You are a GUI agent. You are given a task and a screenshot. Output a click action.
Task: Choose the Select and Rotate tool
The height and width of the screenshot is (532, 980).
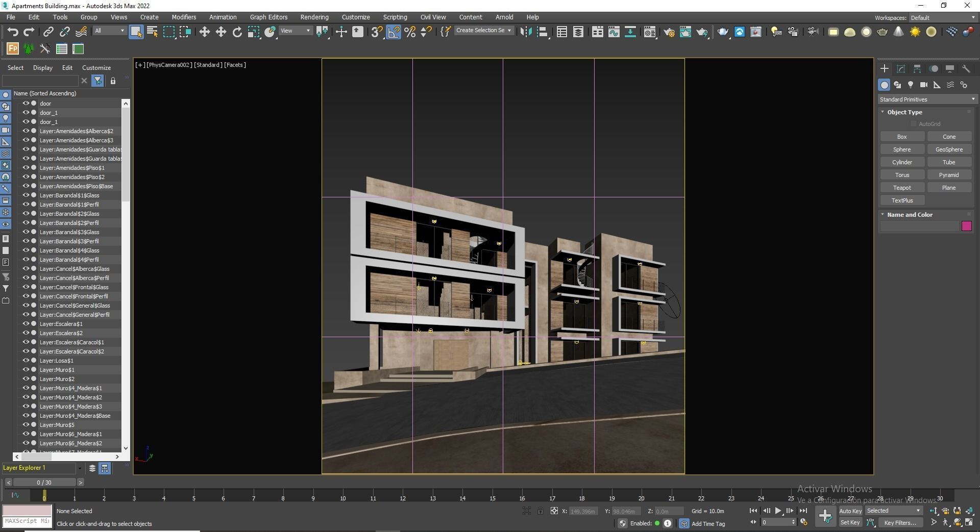[237, 32]
